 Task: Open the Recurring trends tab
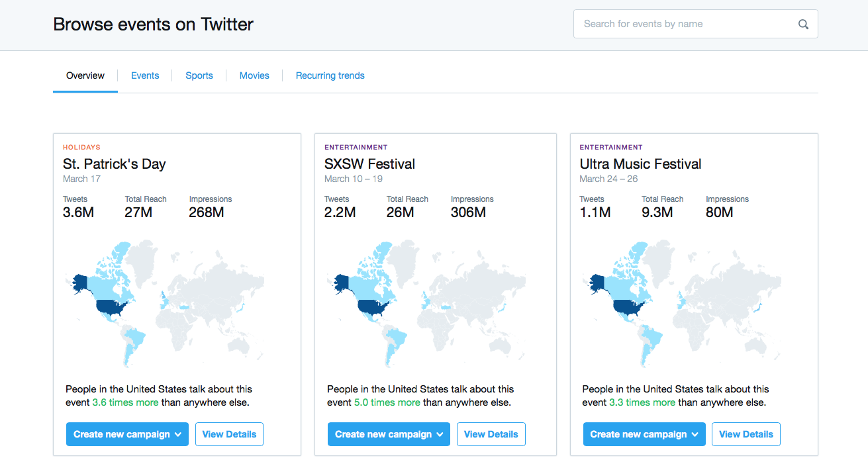coord(330,75)
